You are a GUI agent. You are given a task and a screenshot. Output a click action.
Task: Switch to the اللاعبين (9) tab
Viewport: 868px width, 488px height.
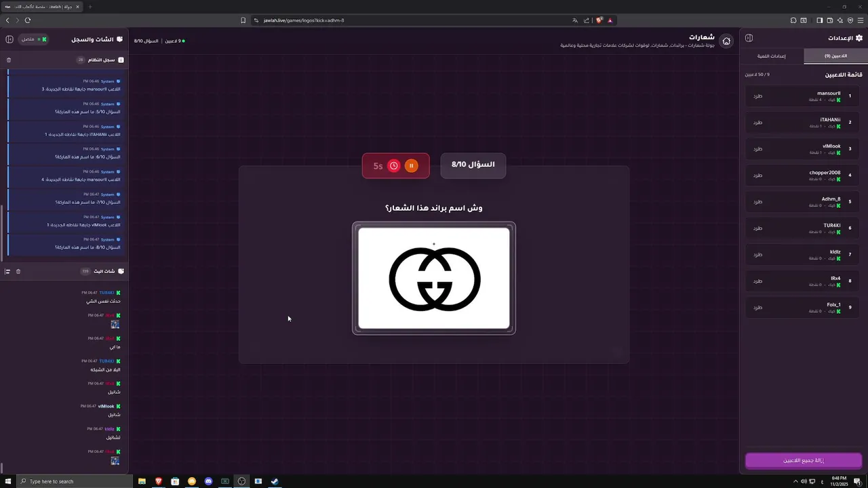(x=835, y=56)
